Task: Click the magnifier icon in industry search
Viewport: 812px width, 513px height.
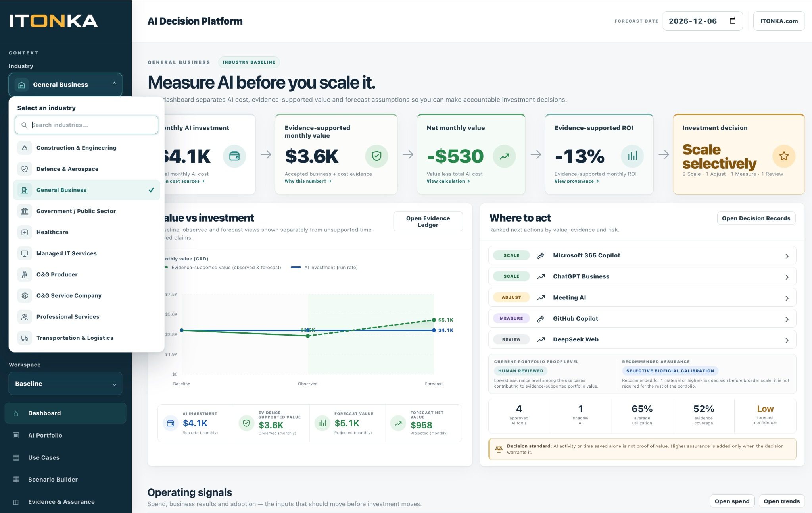Action: (24, 125)
